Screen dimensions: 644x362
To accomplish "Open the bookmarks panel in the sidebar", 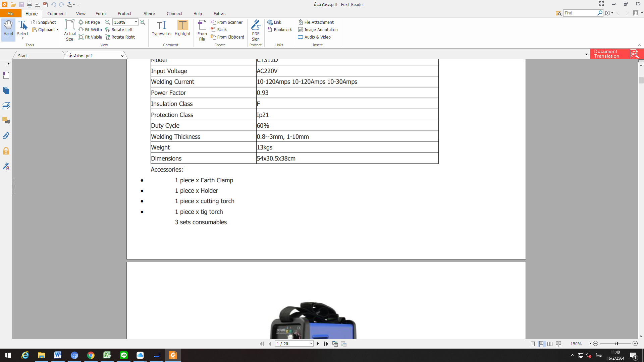I will [x=6, y=75].
